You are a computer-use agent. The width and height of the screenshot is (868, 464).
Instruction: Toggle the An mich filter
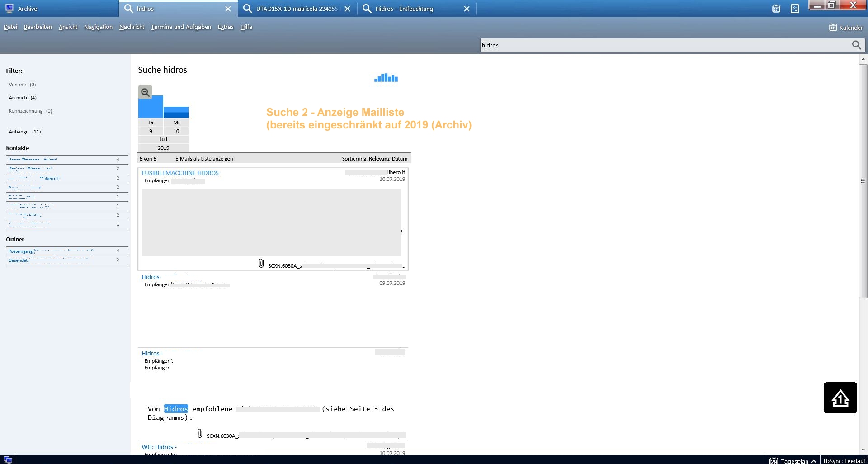point(23,98)
